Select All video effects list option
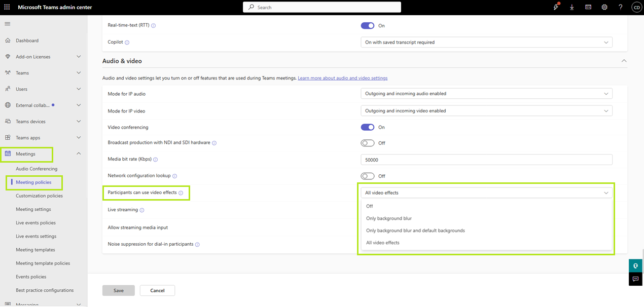644x307 pixels. pyautogui.click(x=486, y=243)
